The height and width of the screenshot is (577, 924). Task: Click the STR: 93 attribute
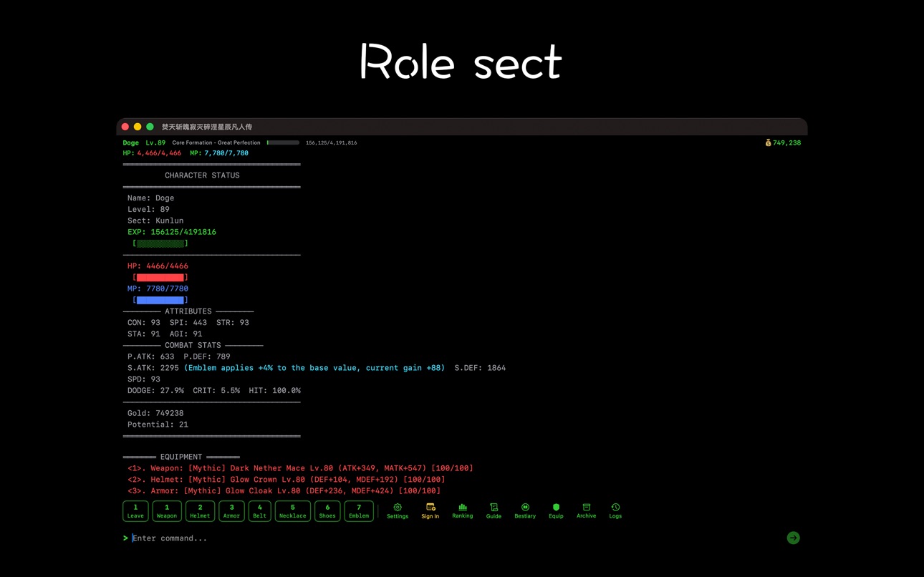233,323
